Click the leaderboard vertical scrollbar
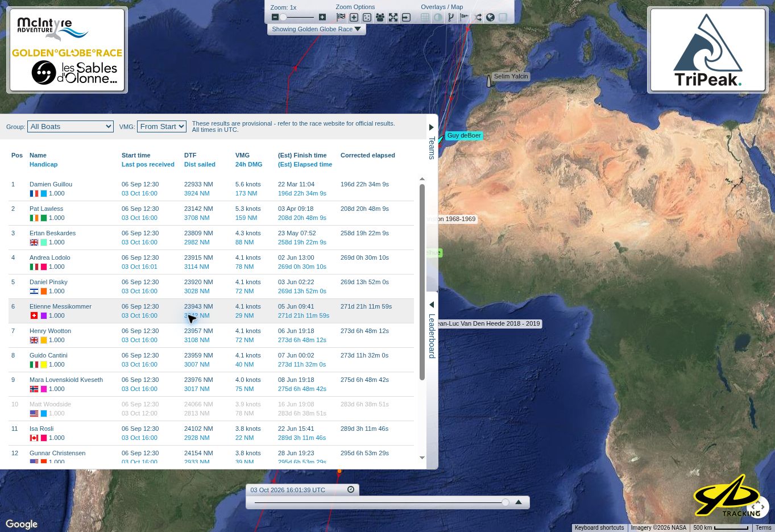 (x=422, y=282)
